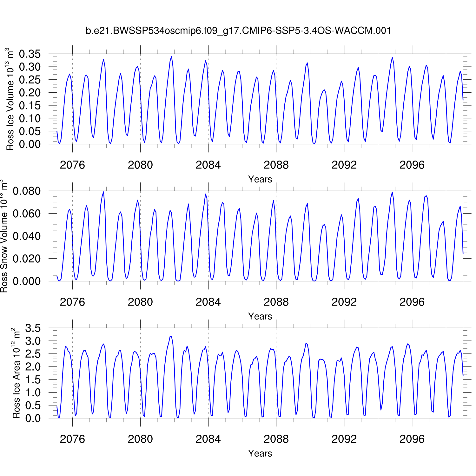Click the Ross Ice Area y-axis label
The image size is (476, 476).
16,374
